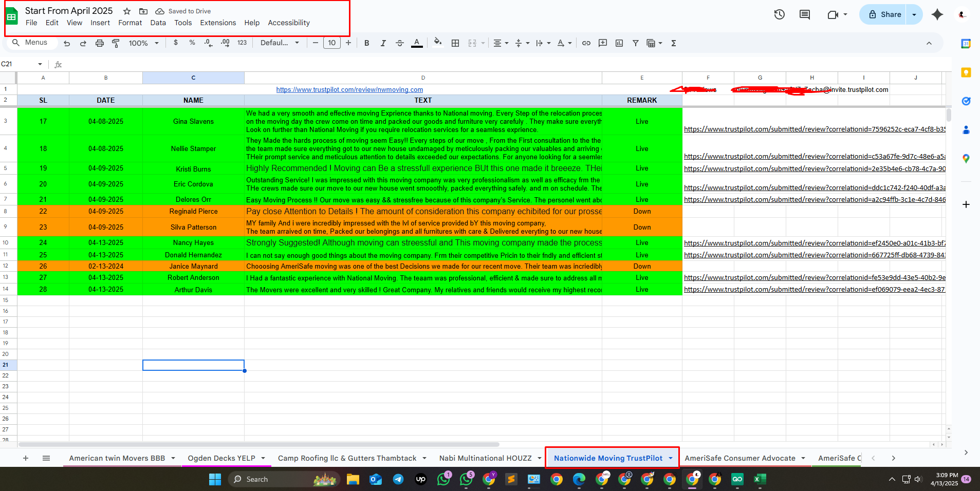Open the number format 123 menu
This screenshot has width=980, height=491.
[x=242, y=43]
